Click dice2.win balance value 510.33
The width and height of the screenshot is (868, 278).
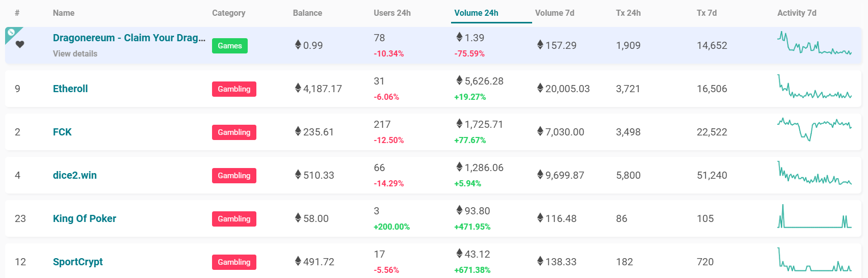(x=314, y=175)
